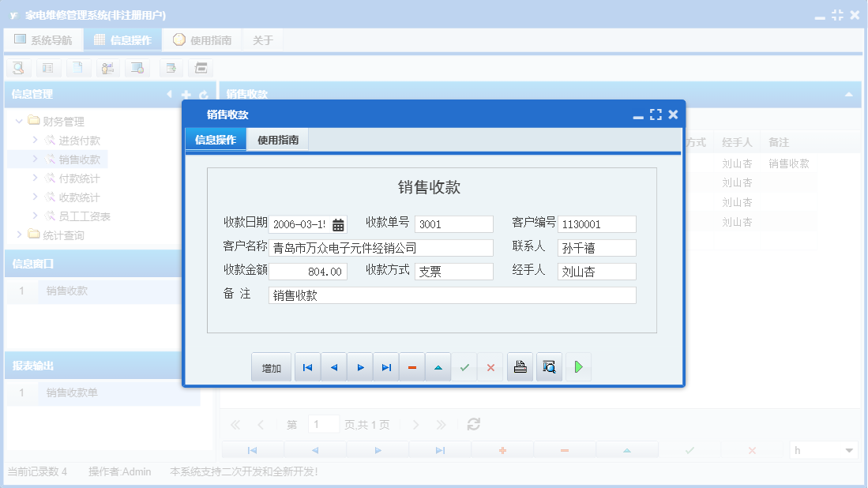868x488 pixels.
Task: Expand the 进货付款 tree node
Action: 35,140
